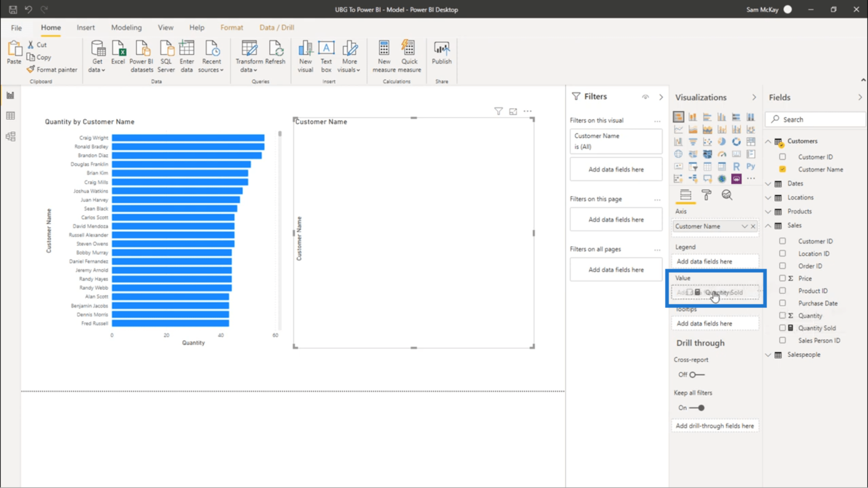
Task: Check the Price field
Action: click(782, 278)
